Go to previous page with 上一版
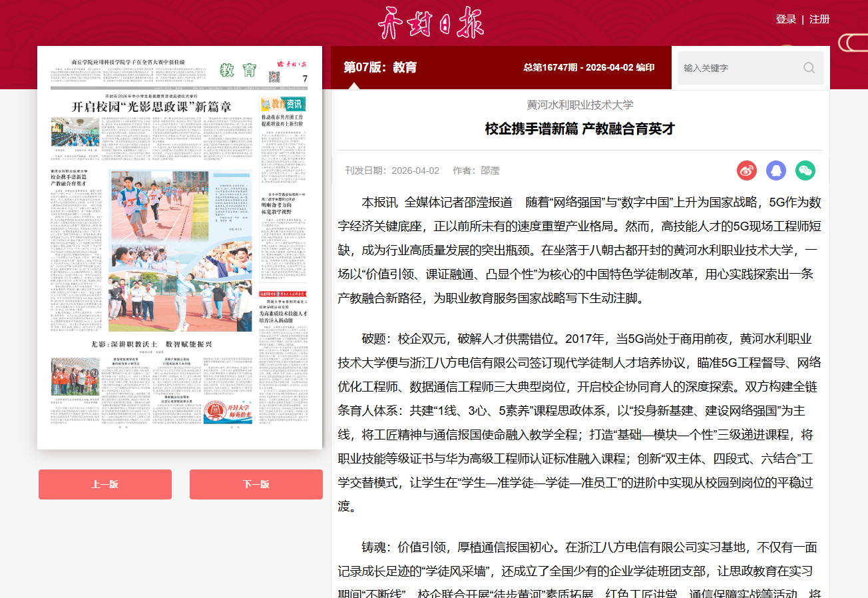The image size is (868, 598). pyautogui.click(x=105, y=484)
